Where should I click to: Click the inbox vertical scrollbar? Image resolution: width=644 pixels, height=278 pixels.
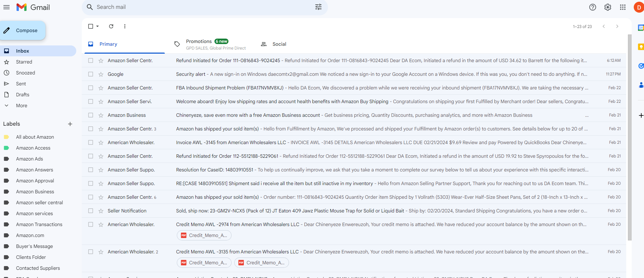tap(630, 137)
